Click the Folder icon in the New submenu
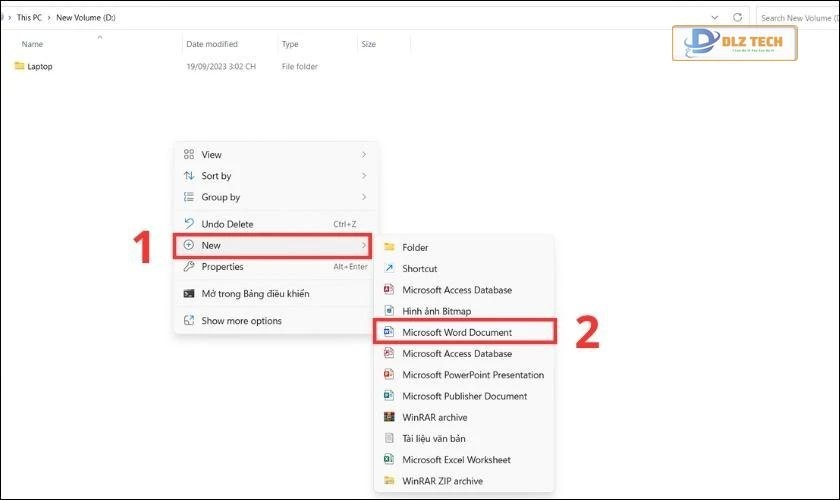The height and width of the screenshot is (500, 840). (390, 247)
